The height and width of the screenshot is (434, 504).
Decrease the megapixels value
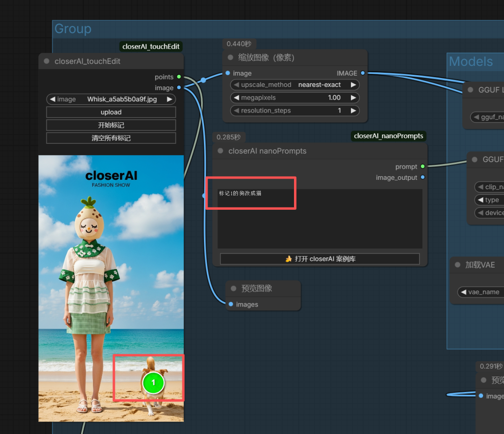pos(237,98)
